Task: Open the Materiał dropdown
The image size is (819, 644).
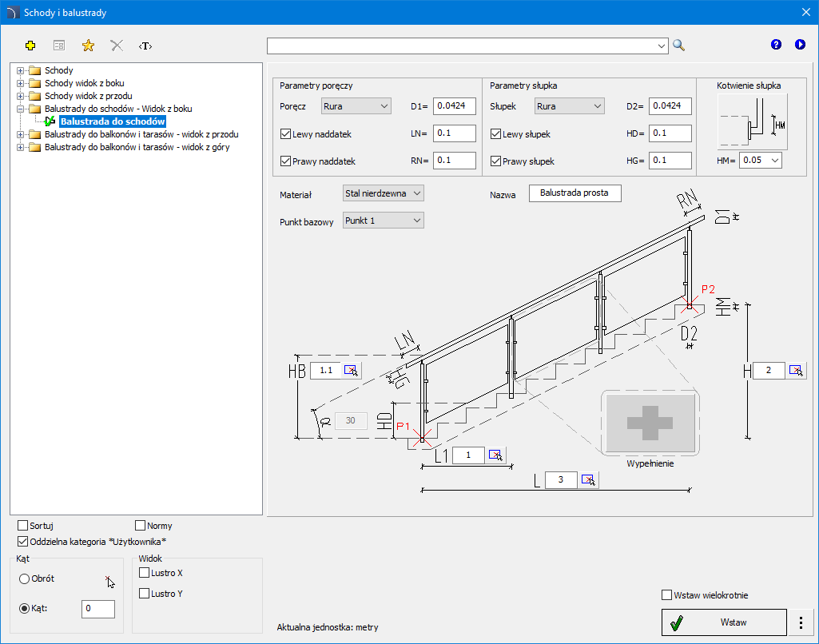Action: (x=382, y=193)
